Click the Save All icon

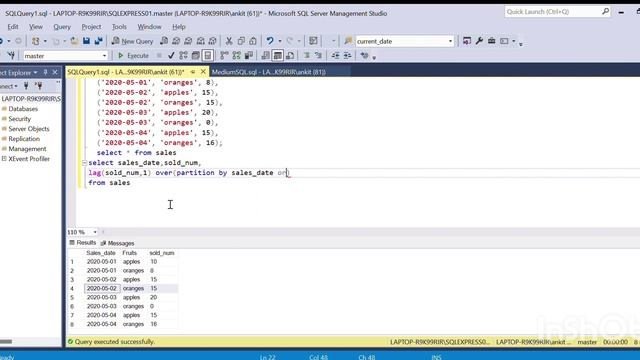pyautogui.click(x=98, y=41)
